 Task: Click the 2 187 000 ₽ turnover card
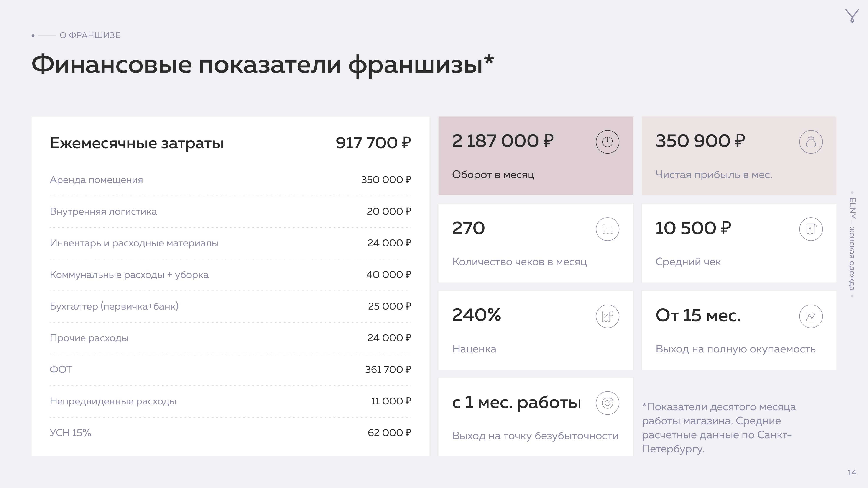pos(502,141)
